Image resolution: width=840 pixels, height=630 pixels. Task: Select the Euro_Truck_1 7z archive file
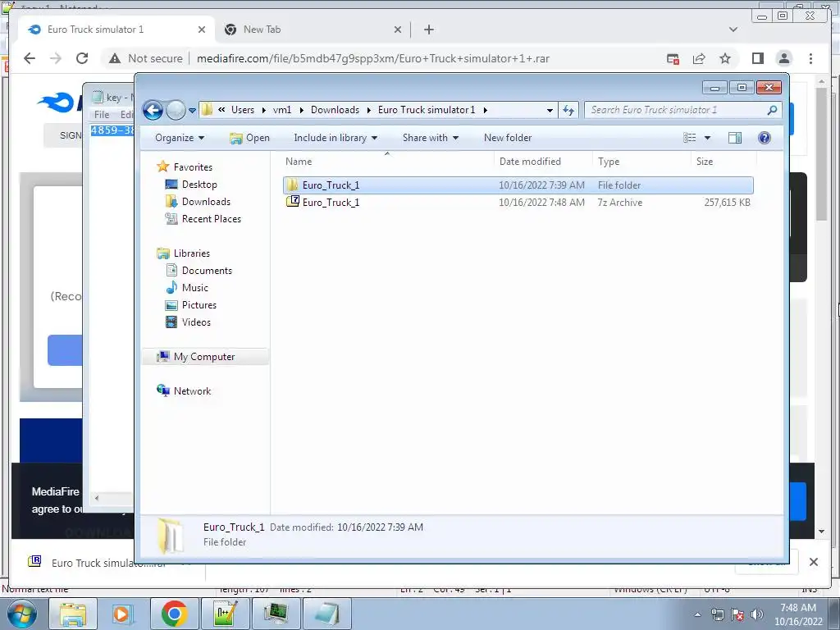point(518,203)
